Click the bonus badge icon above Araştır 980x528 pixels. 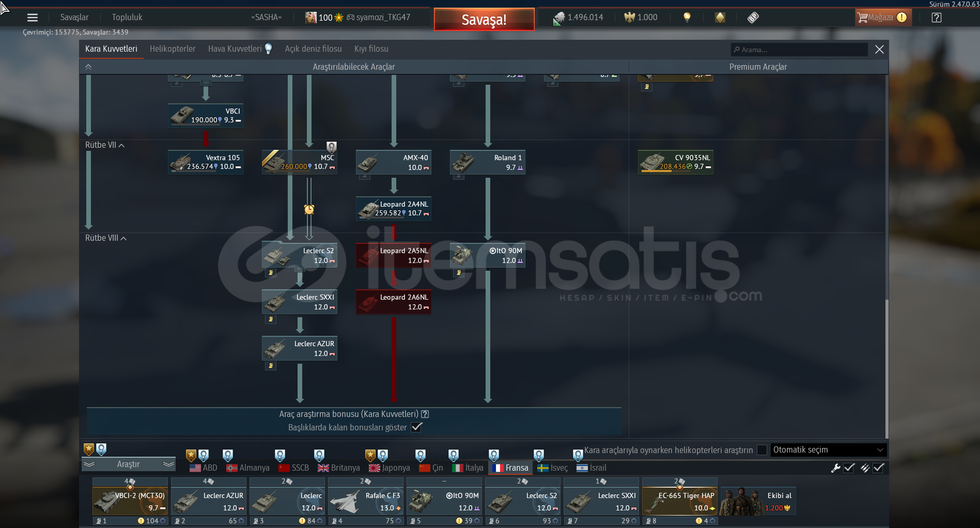[89, 449]
